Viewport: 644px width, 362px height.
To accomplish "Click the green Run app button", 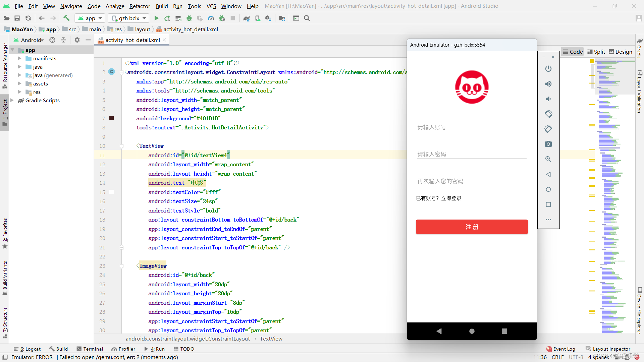I will (x=156, y=18).
